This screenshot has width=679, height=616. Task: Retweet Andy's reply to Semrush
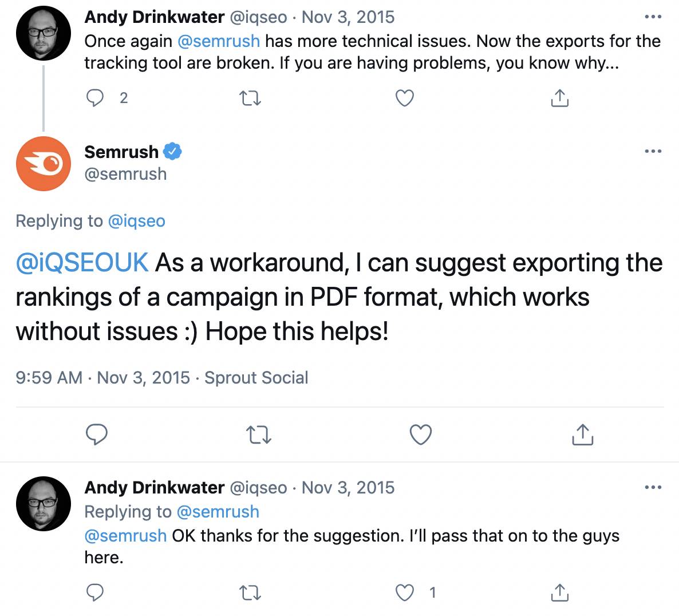(x=250, y=593)
